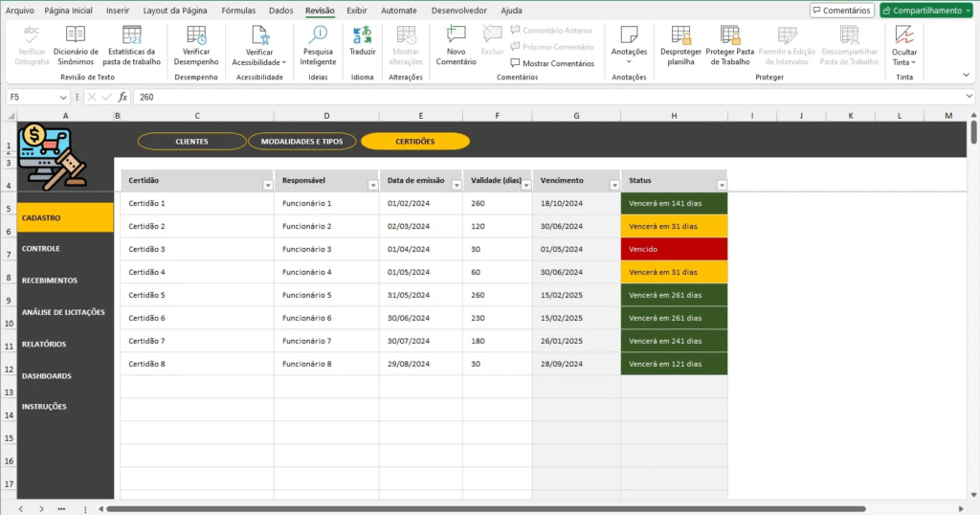Click the Dicionário de Sinônimos icon
The width and height of the screenshot is (980, 515).
click(76, 35)
